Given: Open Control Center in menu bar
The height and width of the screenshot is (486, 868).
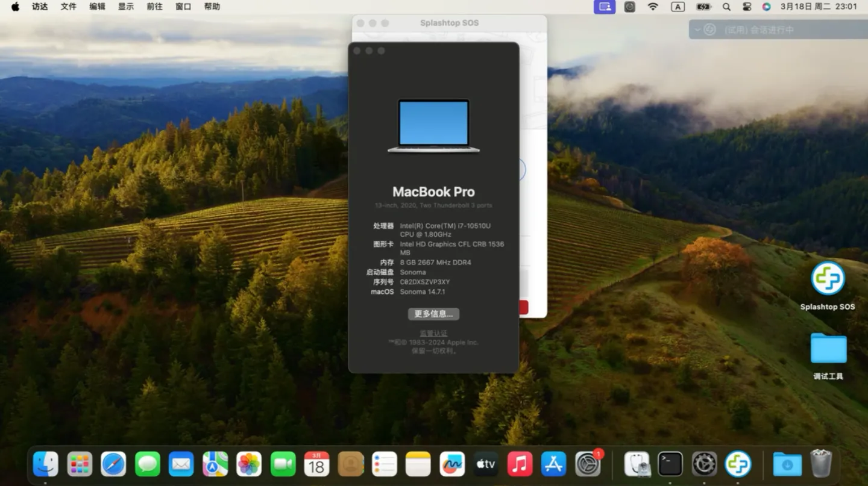Looking at the screenshot, I should click(x=747, y=7).
